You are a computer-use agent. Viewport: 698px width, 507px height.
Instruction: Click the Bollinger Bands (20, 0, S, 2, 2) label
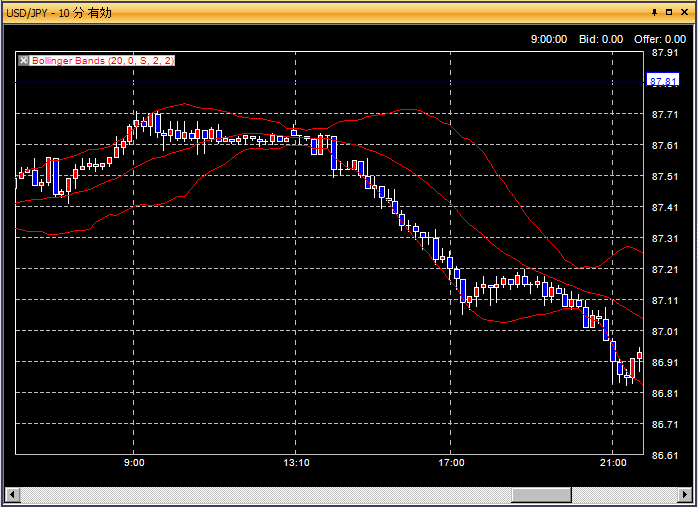click(x=103, y=61)
